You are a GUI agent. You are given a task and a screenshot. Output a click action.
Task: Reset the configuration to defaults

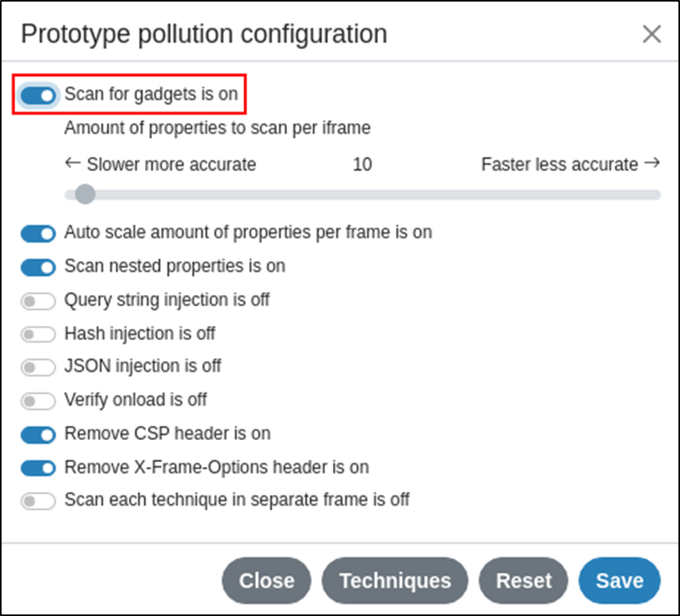[523, 580]
